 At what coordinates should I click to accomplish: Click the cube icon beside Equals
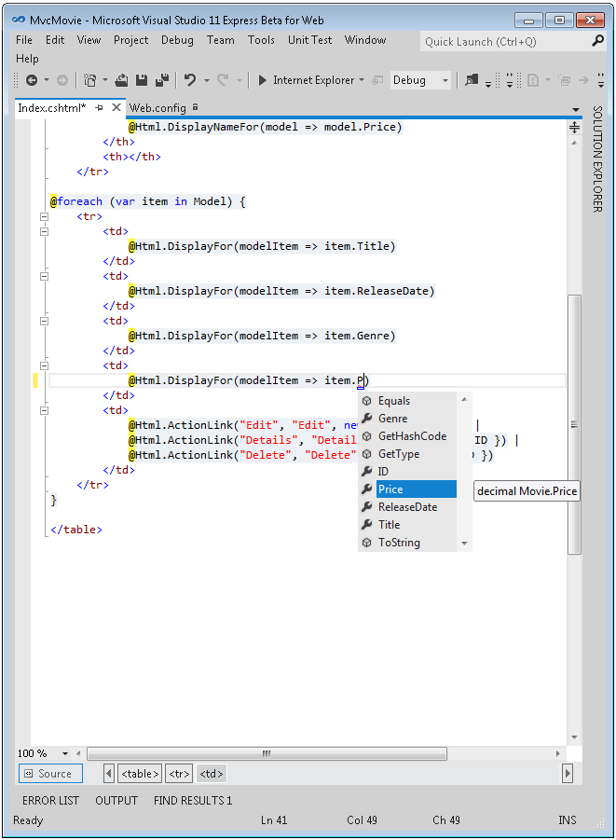click(x=367, y=401)
